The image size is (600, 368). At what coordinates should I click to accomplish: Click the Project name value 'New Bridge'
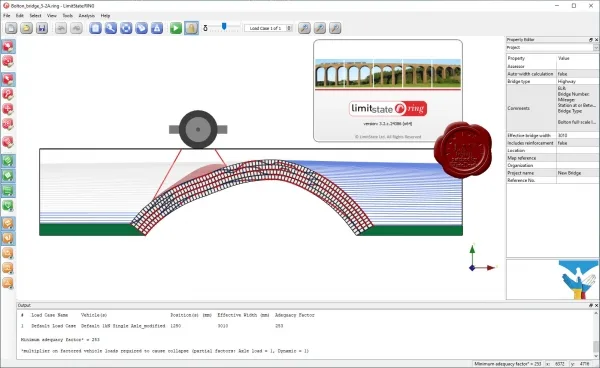point(577,173)
